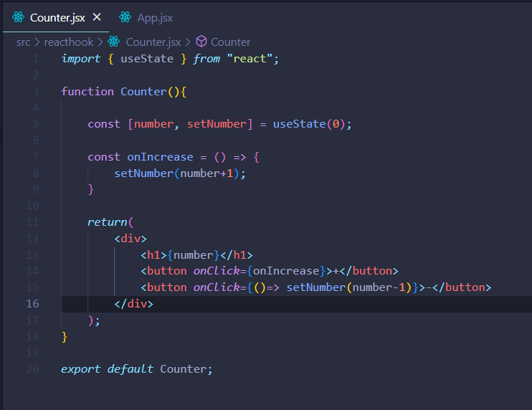Click "function" keyword on line 3
Screen dimensions: 532x410
pyautogui.click(x=87, y=92)
